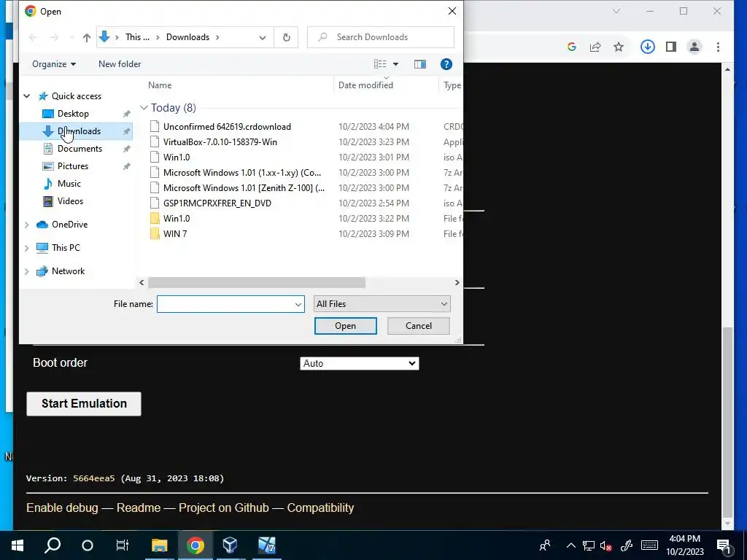
Task: Open the Project on Github link
Action: coord(223,508)
